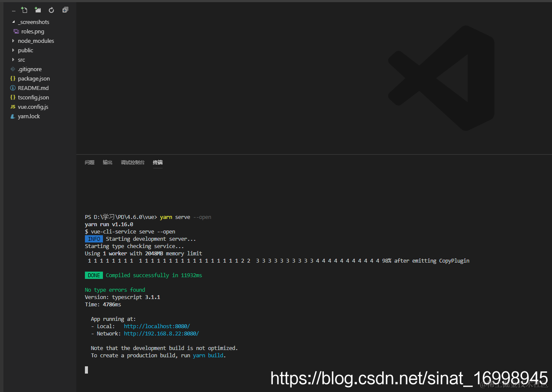Click 'App running at:' line
Screen dimensions: 552x392
[113, 319]
